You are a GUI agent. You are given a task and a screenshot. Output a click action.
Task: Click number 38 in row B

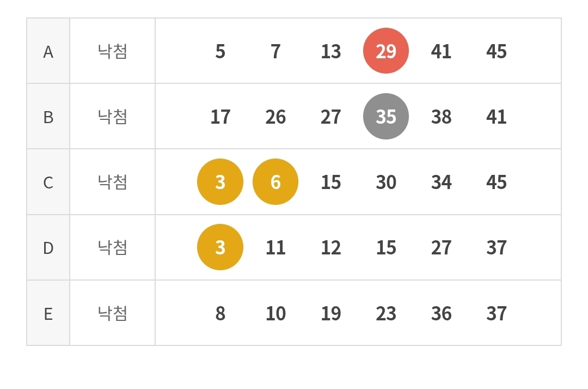(441, 117)
